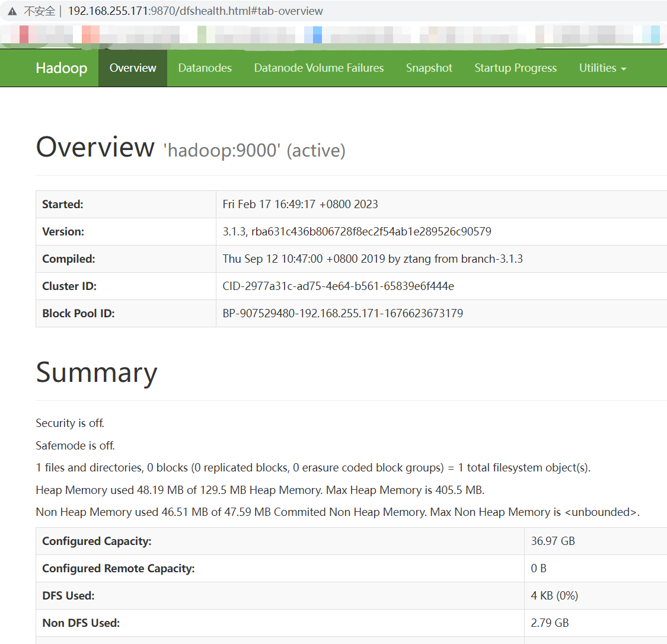Screen dimensions: 667x644
Task: Click the 'Compiled:' row label
Action: pos(69,259)
